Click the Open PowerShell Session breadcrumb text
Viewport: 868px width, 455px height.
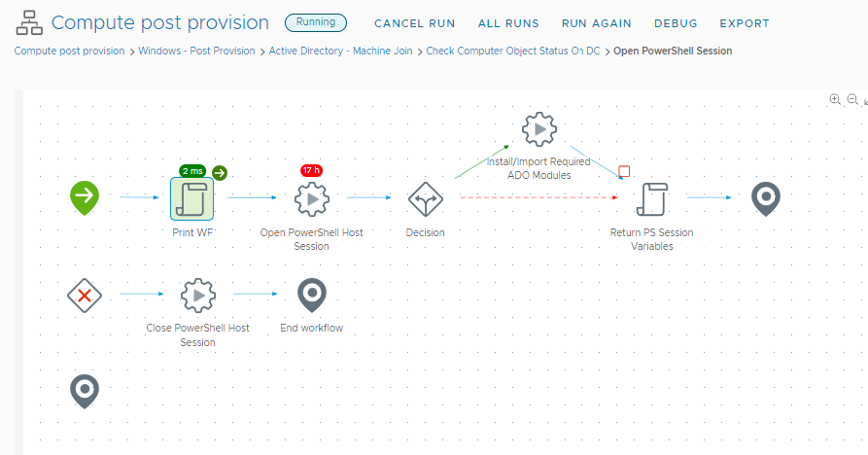coord(673,51)
